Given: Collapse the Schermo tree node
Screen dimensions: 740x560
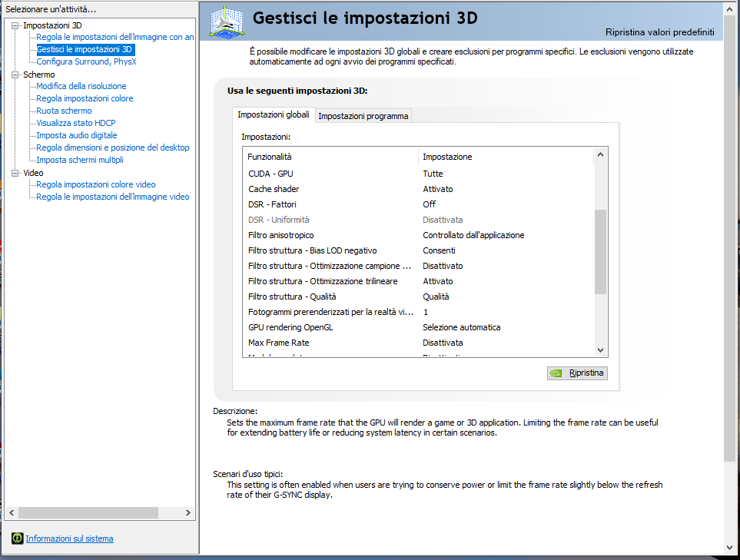Looking at the screenshot, I should click(x=15, y=75).
